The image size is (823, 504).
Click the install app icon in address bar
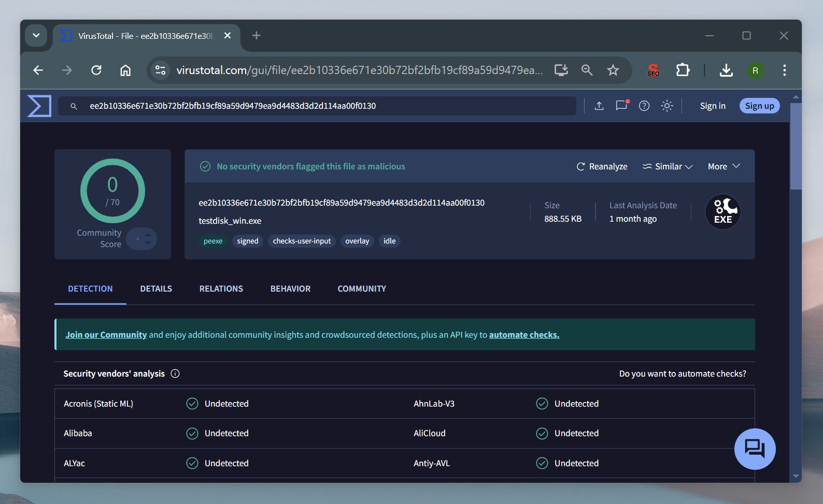point(561,70)
